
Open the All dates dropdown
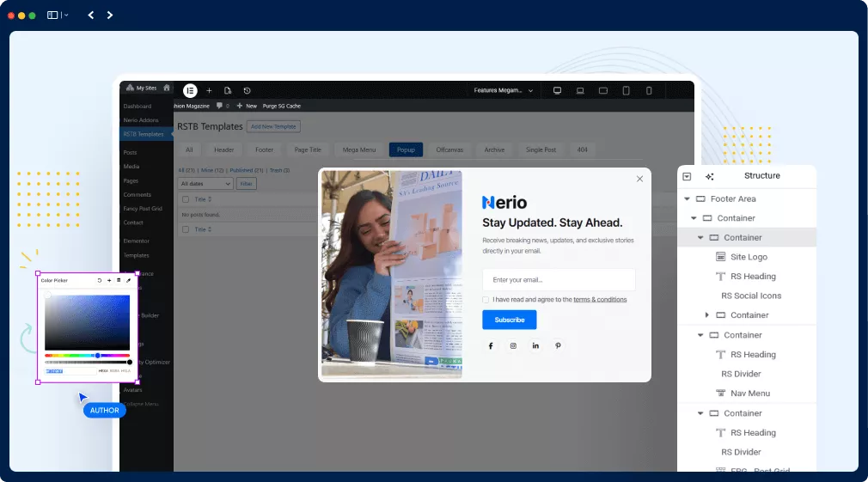pos(205,184)
